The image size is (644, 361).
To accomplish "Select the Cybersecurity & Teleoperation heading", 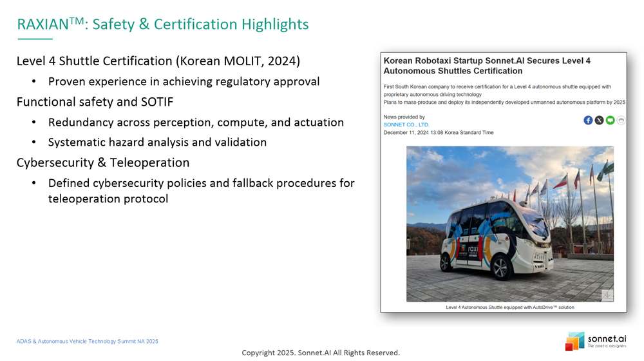I will (103, 162).
